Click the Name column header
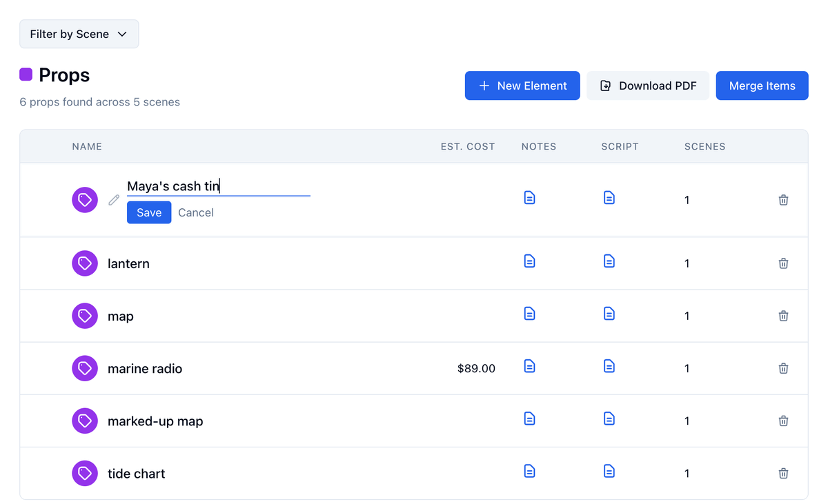The height and width of the screenshot is (504, 828). 87,146
